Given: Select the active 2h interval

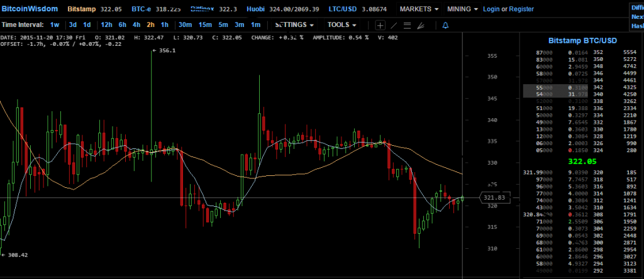Looking at the screenshot, I should 151,25.
